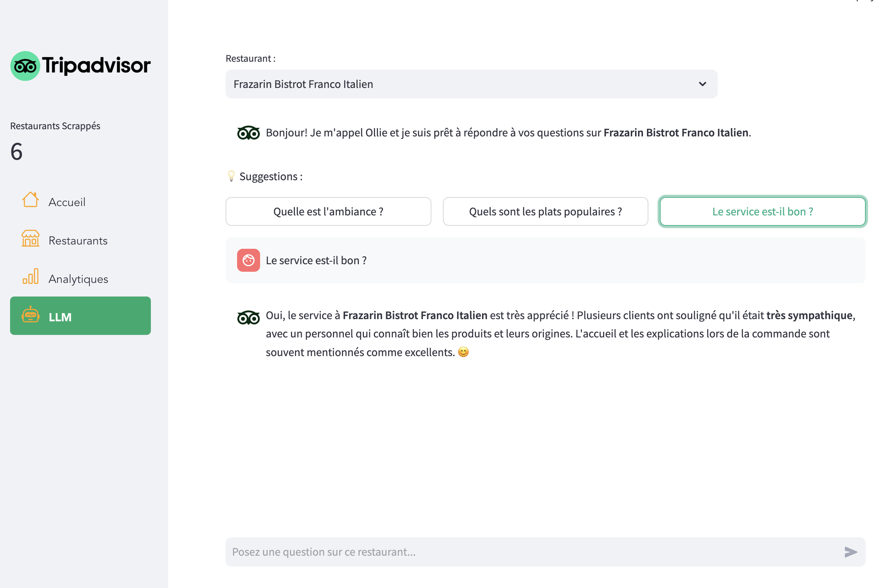The height and width of the screenshot is (588, 893).
Task: Ask "Quelle est l'ambiance ?" suggestion
Action: (x=328, y=211)
